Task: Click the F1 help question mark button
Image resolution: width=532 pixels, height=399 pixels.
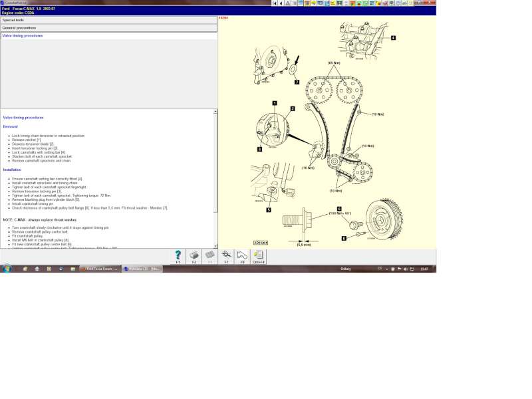Action: click(x=178, y=255)
